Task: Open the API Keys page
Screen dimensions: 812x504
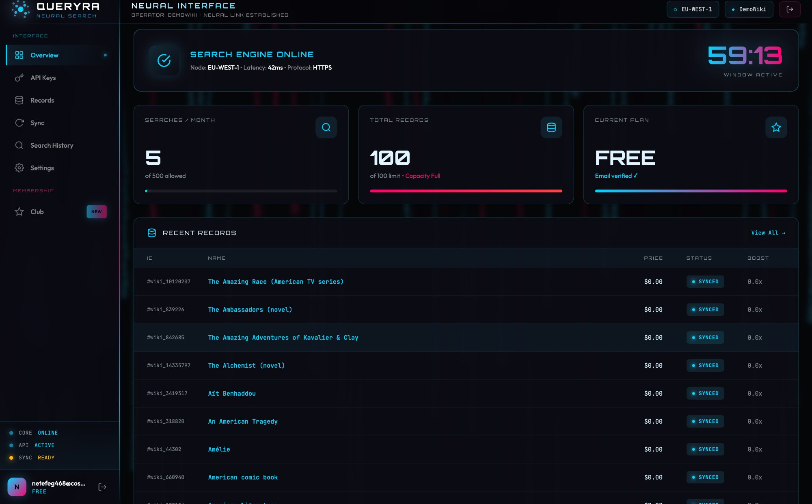Action: [x=43, y=78]
